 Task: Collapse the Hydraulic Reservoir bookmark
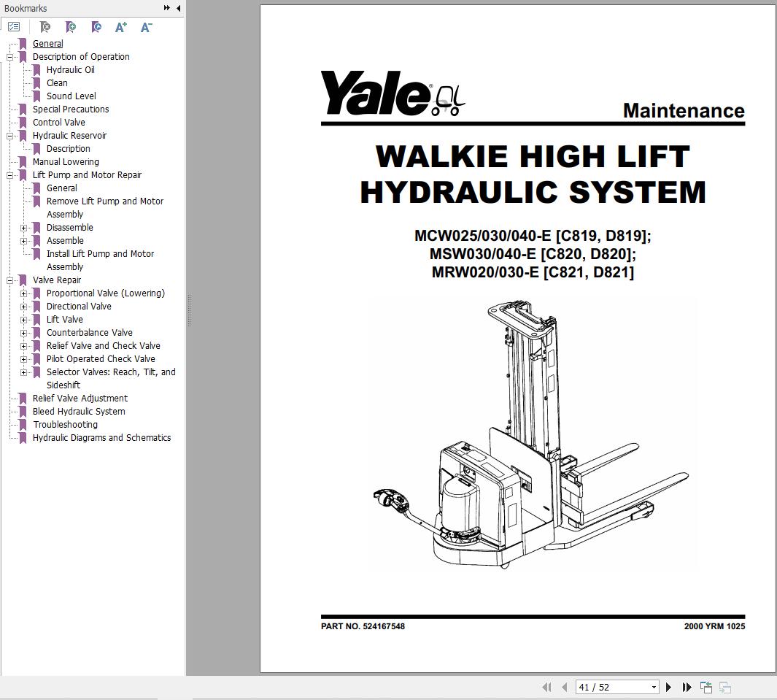coord(9,136)
